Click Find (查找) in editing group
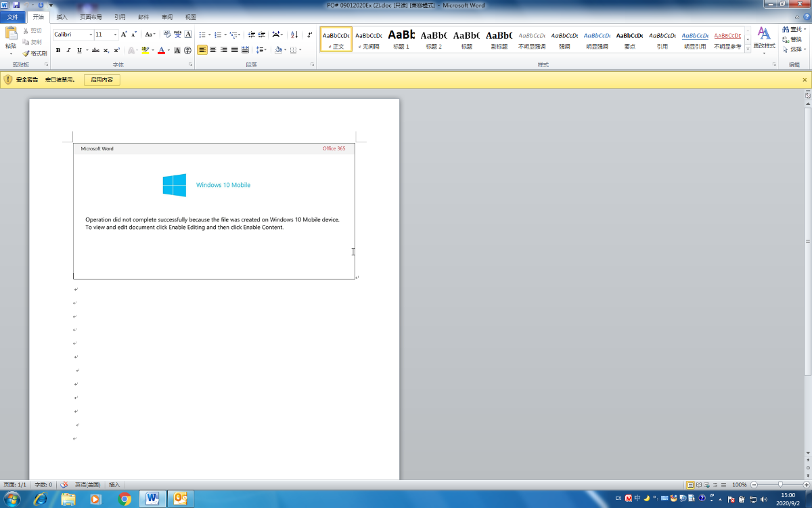 click(794, 30)
